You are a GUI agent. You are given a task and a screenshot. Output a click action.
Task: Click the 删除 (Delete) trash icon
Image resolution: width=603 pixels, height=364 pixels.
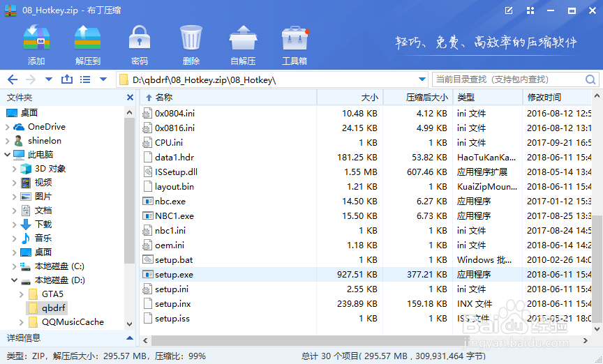[191, 38]
